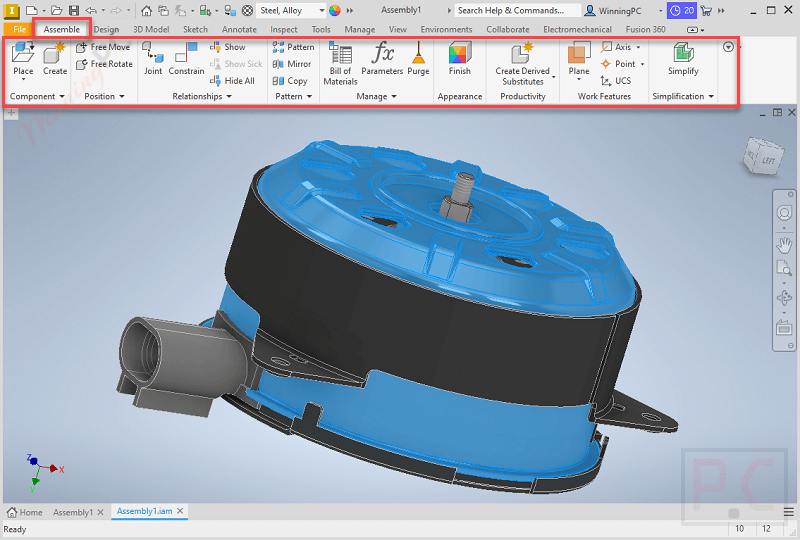Click Hide All relationships
The image size is (800, 540).
pos(232,81)
